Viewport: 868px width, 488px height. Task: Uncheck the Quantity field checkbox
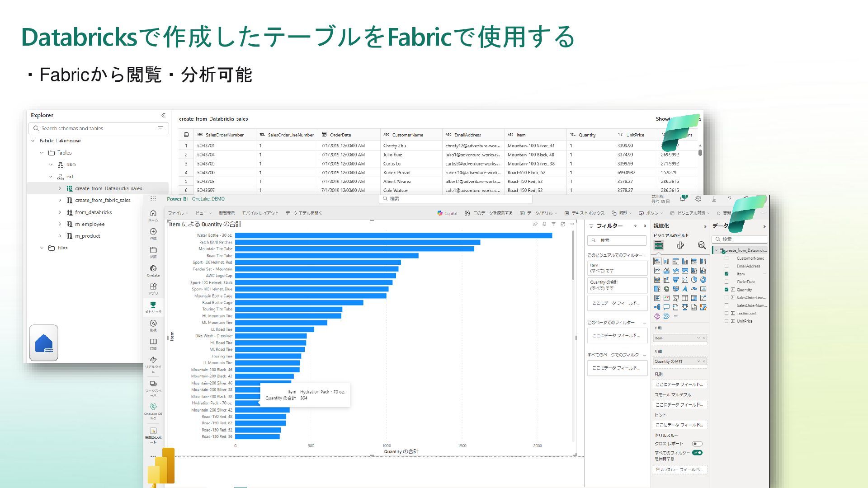click(x=726, y=290)
